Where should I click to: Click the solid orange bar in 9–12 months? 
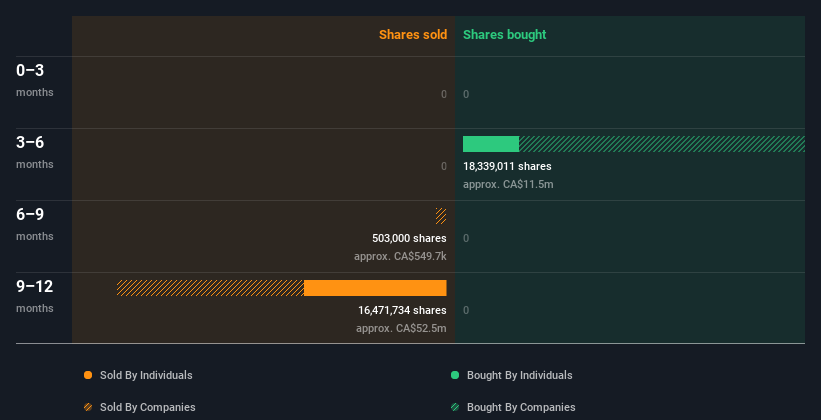click(375, 288)
